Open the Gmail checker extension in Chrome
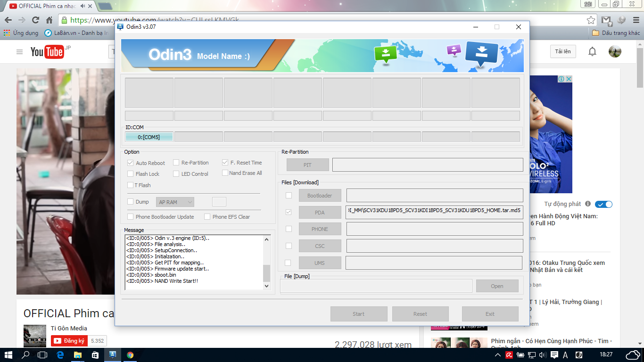Image resolution: width=644 pixels, height=362 pixels. [x=606, y=20]
